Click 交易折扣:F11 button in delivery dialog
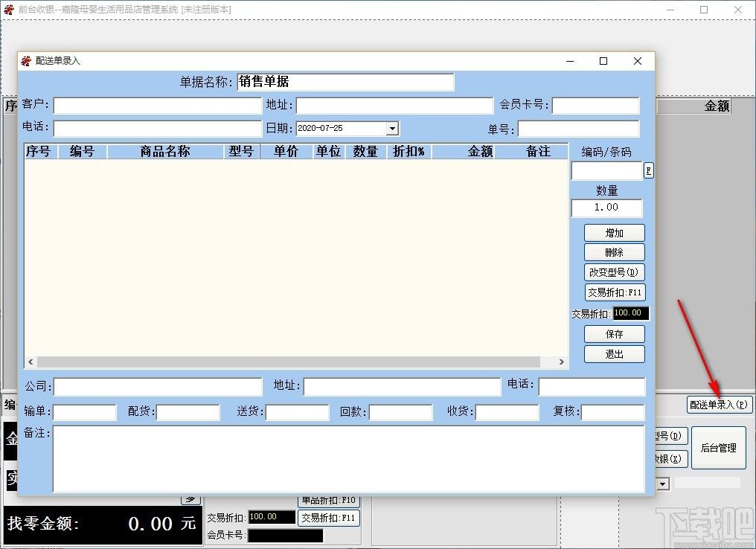Viewport: 756px width, 549px height. (615, 292)
